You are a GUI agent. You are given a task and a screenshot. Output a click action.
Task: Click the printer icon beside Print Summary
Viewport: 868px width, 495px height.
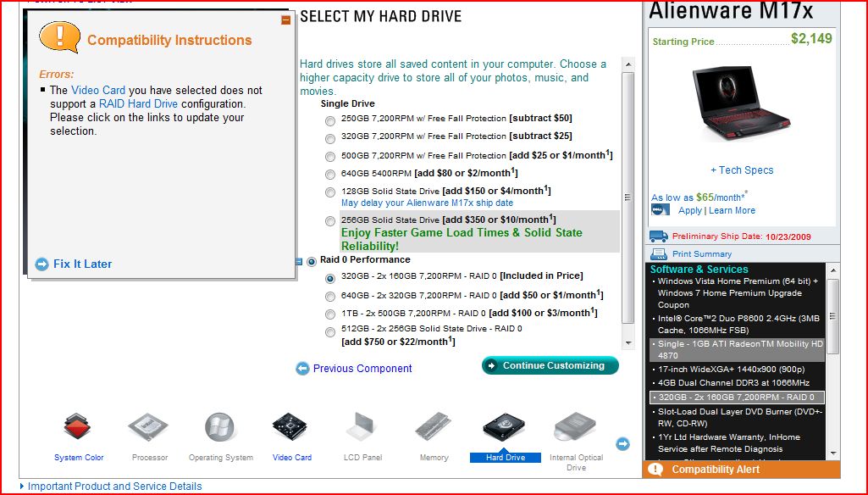(659, 254)
